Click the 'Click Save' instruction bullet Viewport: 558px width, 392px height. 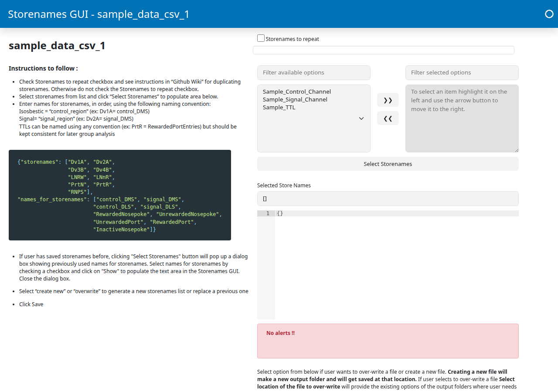31,304
